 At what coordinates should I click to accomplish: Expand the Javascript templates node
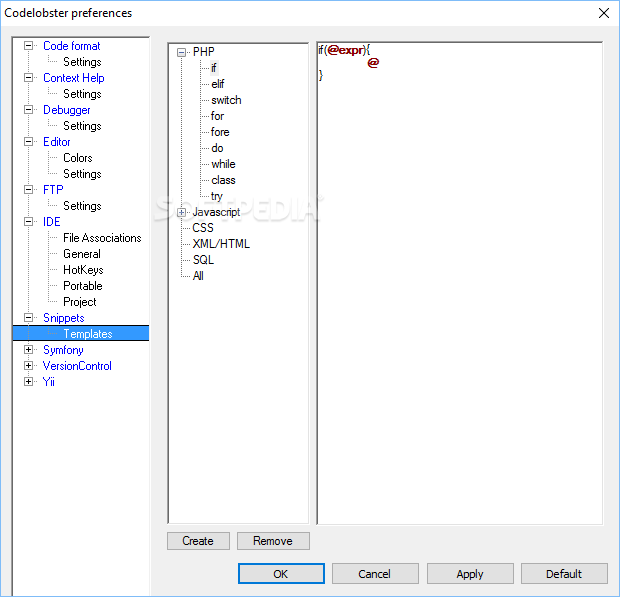[x=181, y=213]
